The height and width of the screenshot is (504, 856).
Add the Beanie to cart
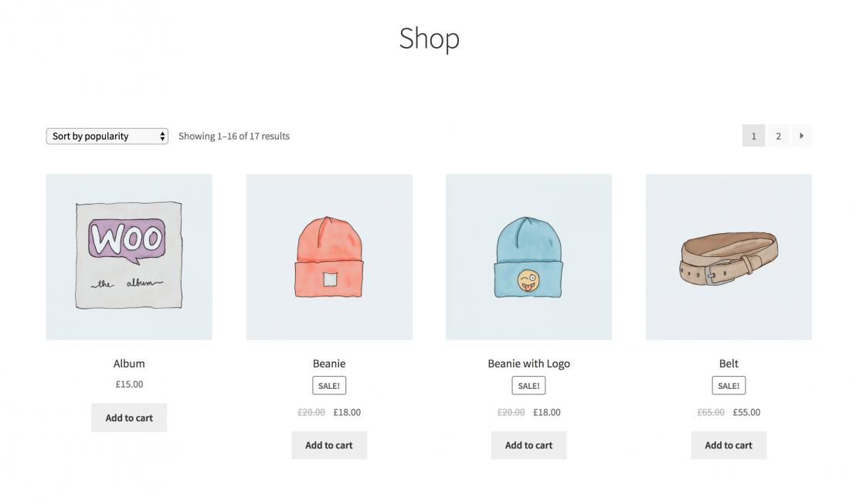pyautogui.click(x=329, y=445)
